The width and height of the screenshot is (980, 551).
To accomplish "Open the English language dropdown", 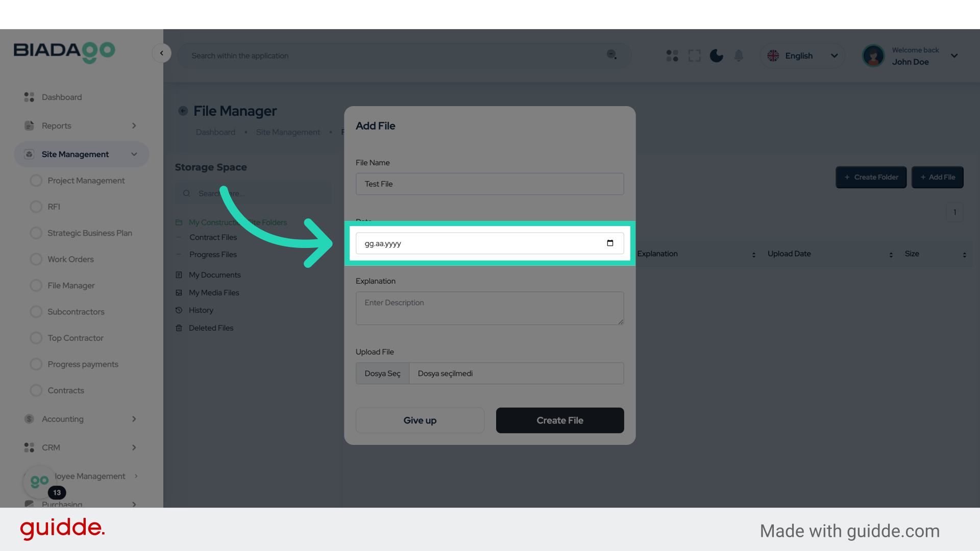I will [802, 56].
